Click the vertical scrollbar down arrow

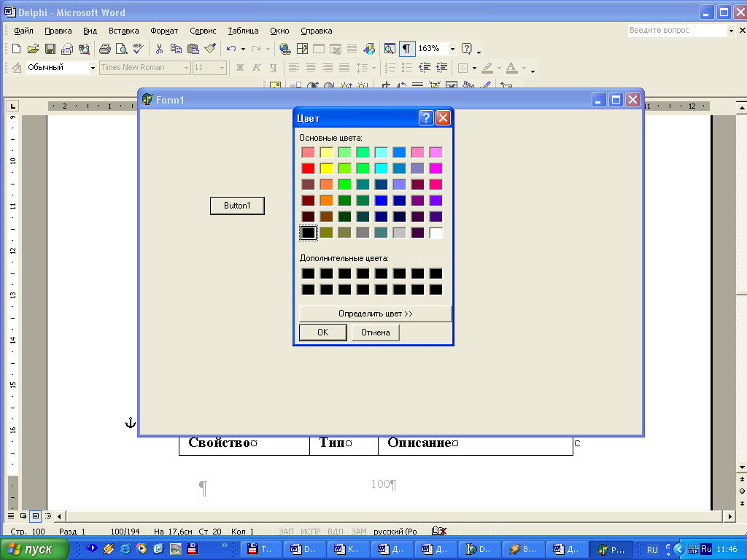coord(742,467)
